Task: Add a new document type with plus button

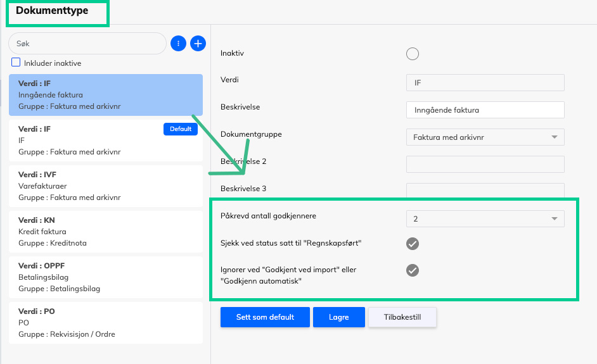Action: coord(198,43)
